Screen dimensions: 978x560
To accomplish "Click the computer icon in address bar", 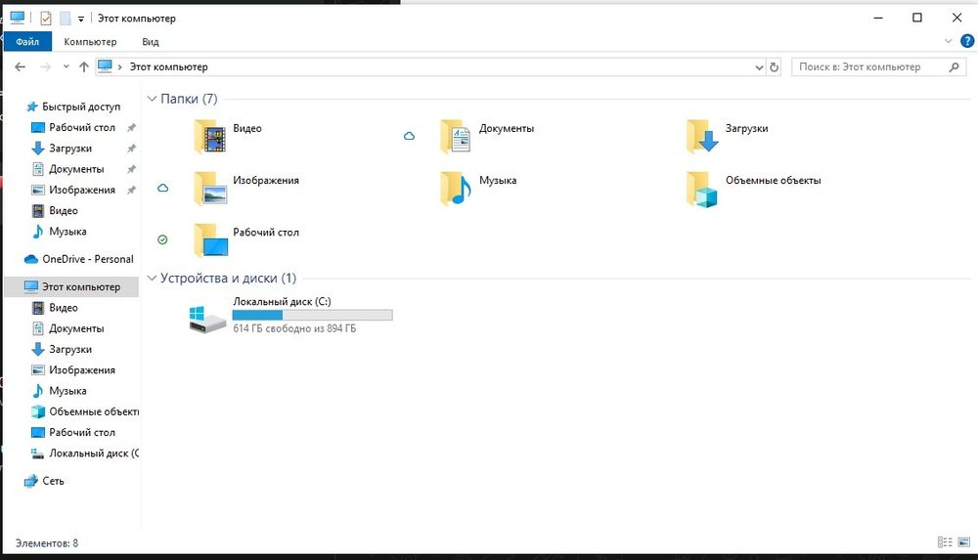I will (x=105, y=66).
